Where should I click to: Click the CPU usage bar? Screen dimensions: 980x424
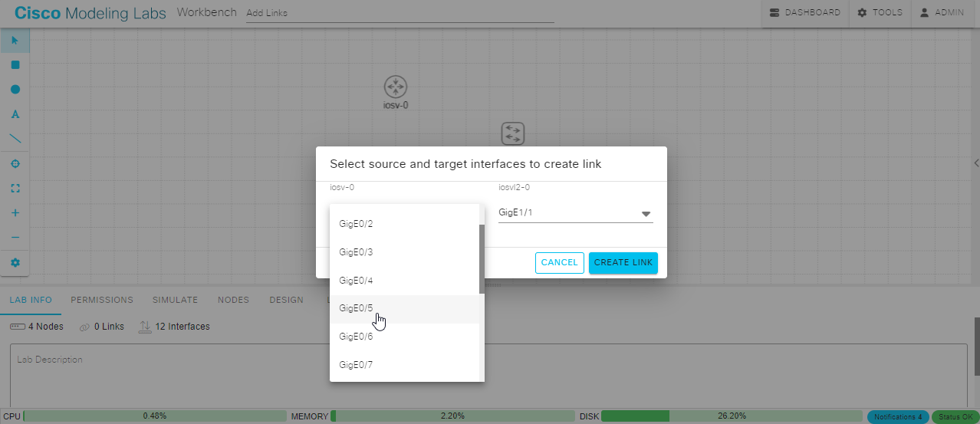click(x=155, y=416)
